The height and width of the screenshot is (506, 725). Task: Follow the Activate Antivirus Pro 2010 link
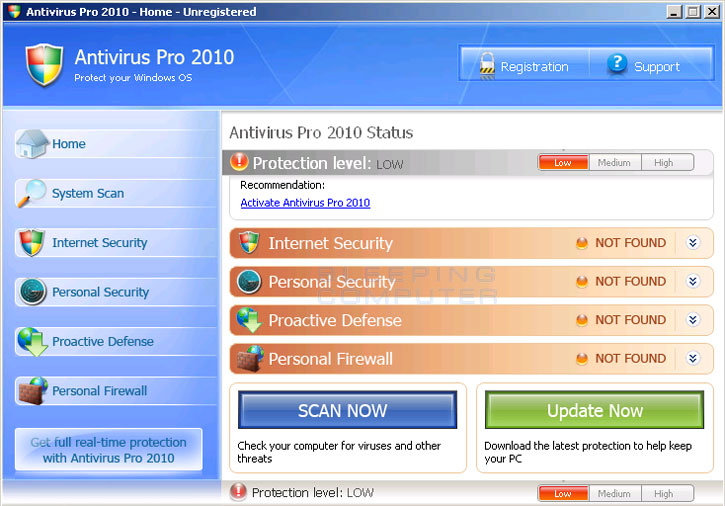tap(305, 203)
